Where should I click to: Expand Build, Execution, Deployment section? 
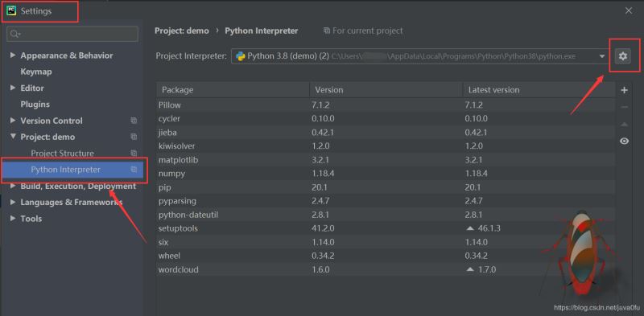pos(13,186)
